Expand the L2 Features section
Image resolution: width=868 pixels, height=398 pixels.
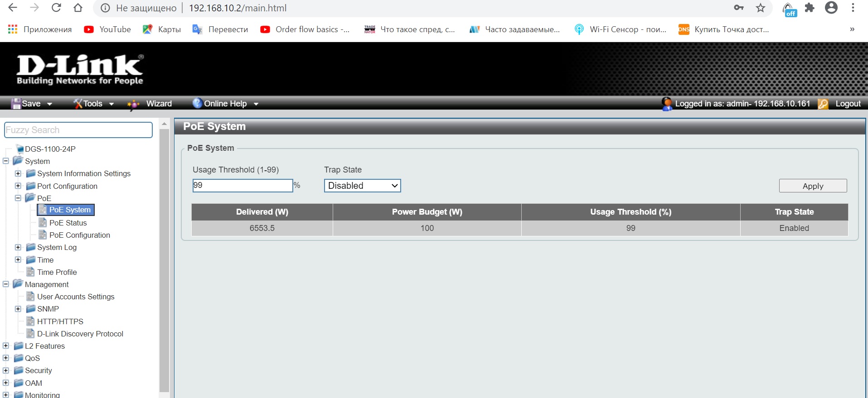pyautogui.click(x=6, y=345)
